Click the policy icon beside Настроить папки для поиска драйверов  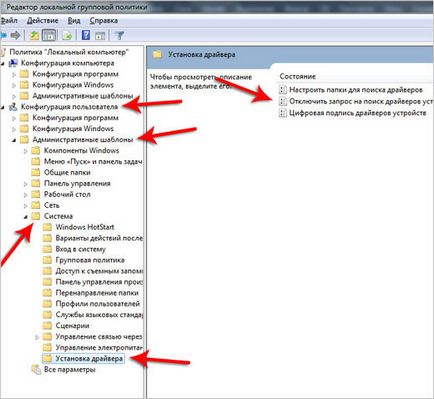[x=282, y=90]
